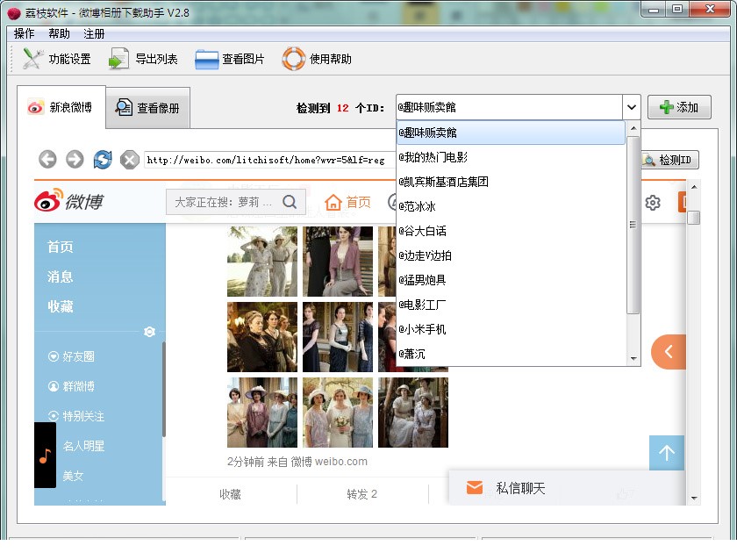Click browser page scroll up arrow
Image resolution: width=737 pixels, height=560 pixels.
(694, 187)
